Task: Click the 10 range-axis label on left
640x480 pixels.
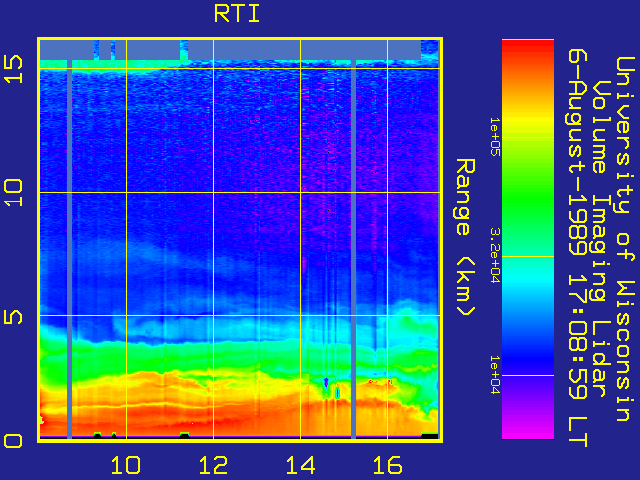Action: pyautogui.click(x=13, y=192)
